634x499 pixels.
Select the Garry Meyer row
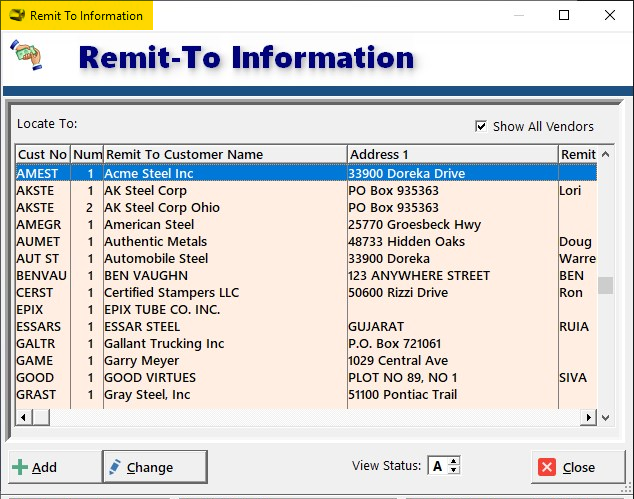[306, 360]
